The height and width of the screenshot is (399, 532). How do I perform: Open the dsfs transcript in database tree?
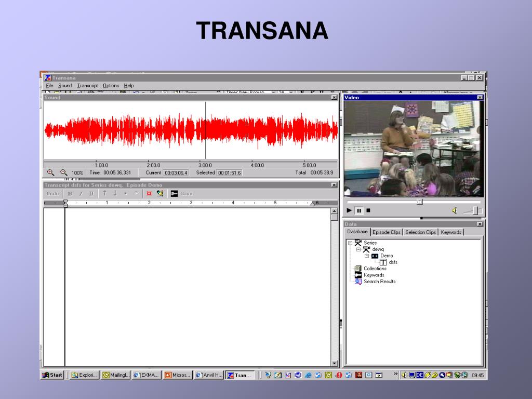click(393, 262)
